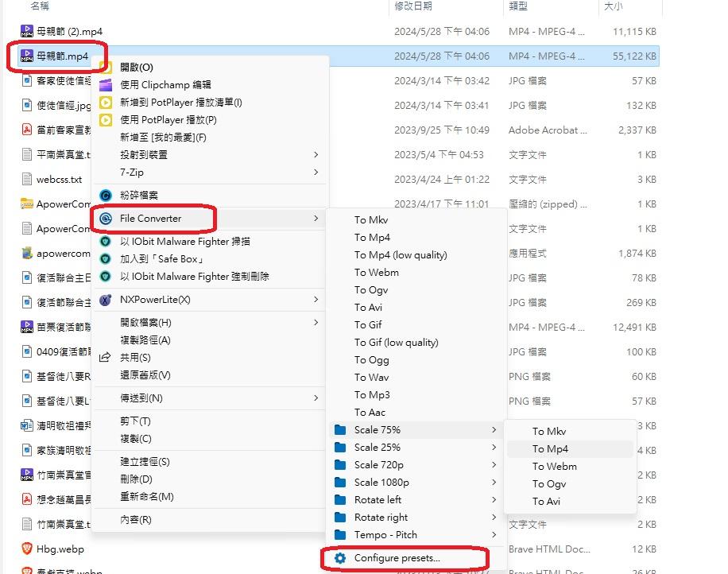Click the IObit Malware Fighter scan icon

[x=106, y=242]
